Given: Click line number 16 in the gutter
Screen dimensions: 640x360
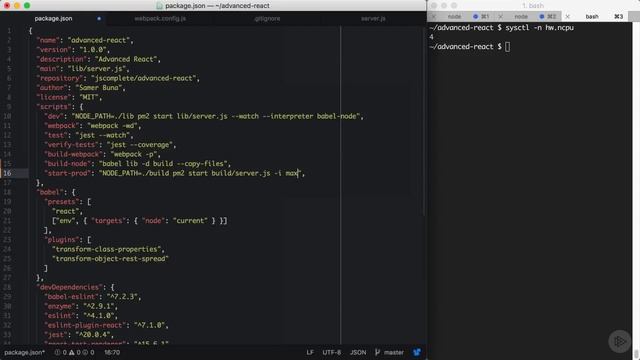Looking at the screenshot, I should [8, 173].
